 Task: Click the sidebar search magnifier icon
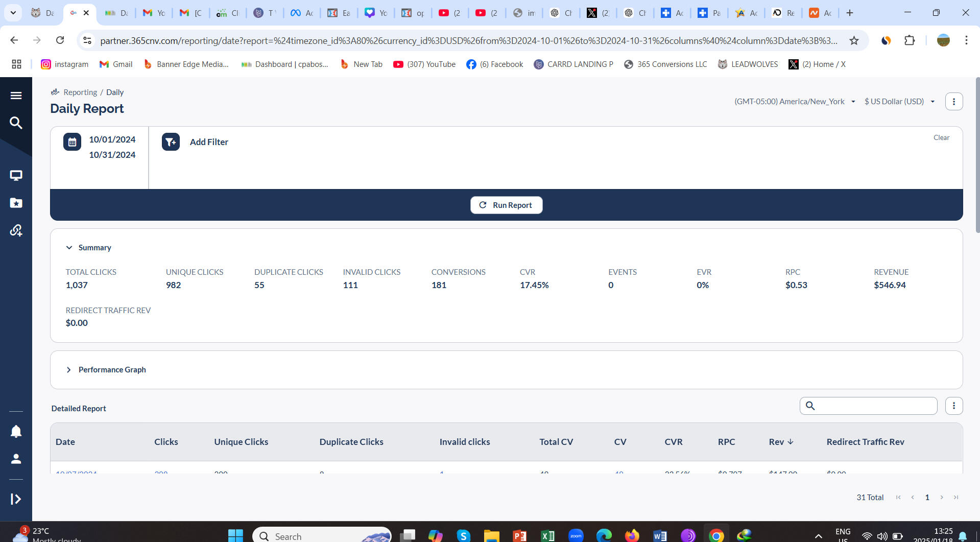click(16, 123)
